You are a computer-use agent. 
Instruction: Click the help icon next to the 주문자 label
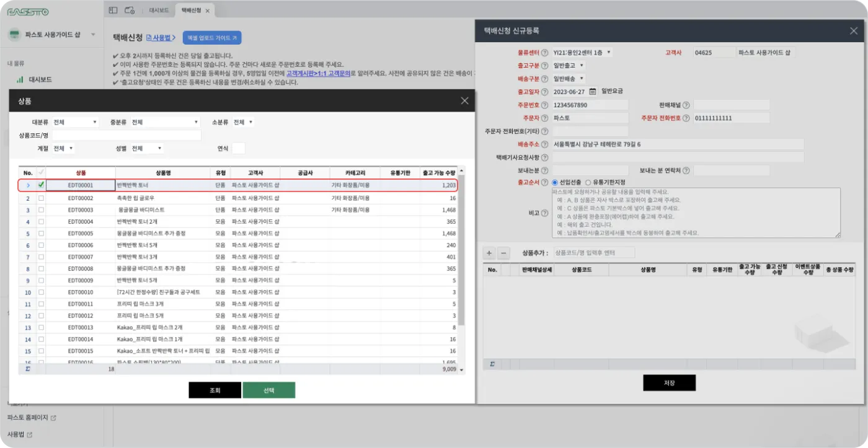[544, 118]
